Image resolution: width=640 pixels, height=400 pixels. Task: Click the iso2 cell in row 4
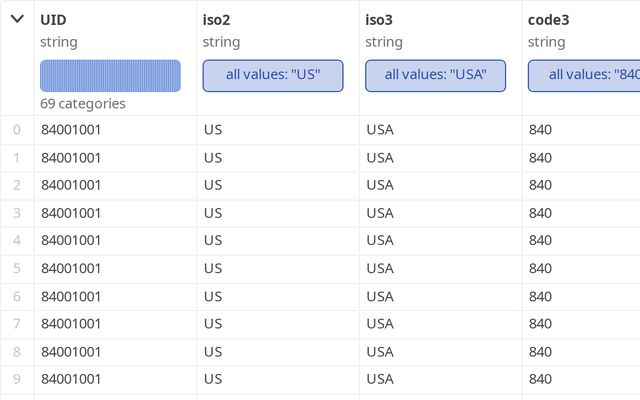[x=212, y=240]
